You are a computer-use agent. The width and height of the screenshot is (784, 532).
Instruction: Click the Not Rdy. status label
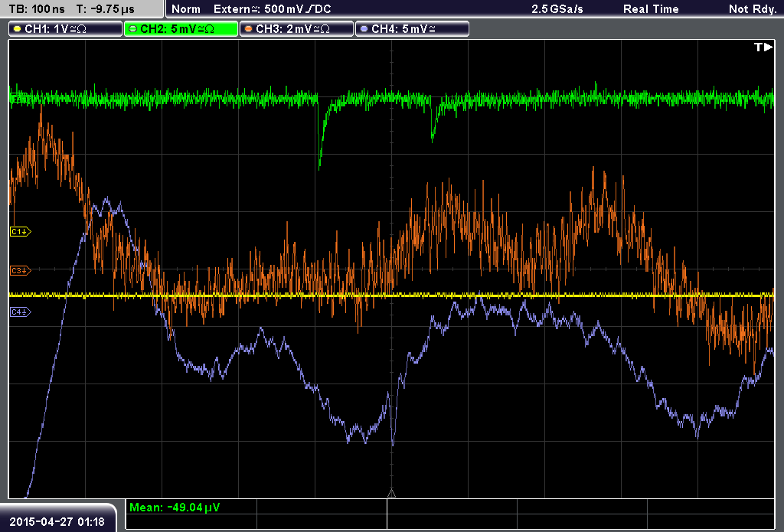click(753, 9)
